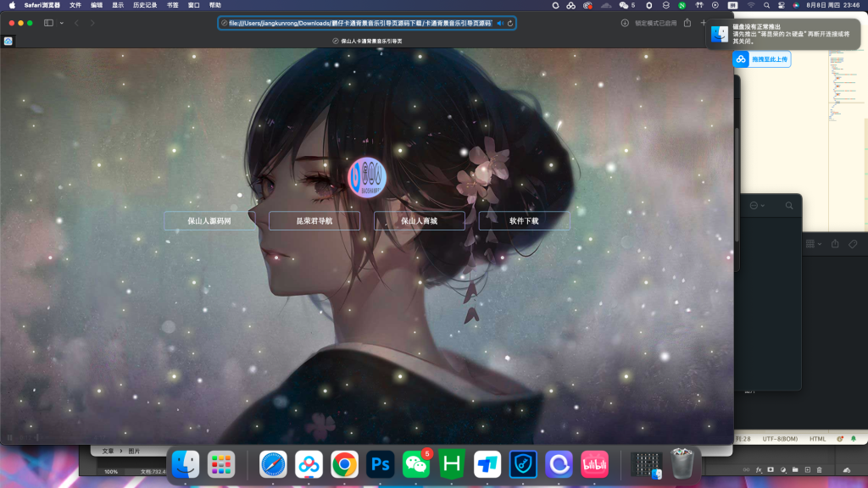Mute tab audio via speaker icon
This screenshot has height=488, width=868.
coord(500,23)
